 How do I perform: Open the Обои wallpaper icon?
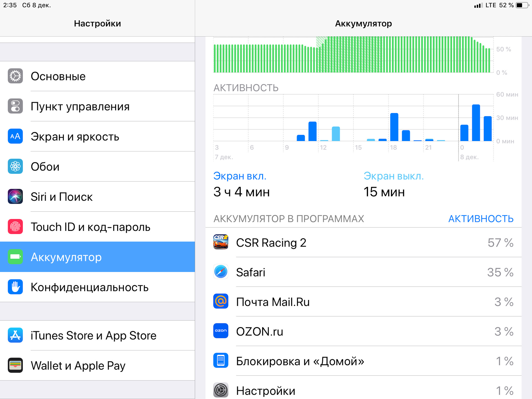[15, 167]
